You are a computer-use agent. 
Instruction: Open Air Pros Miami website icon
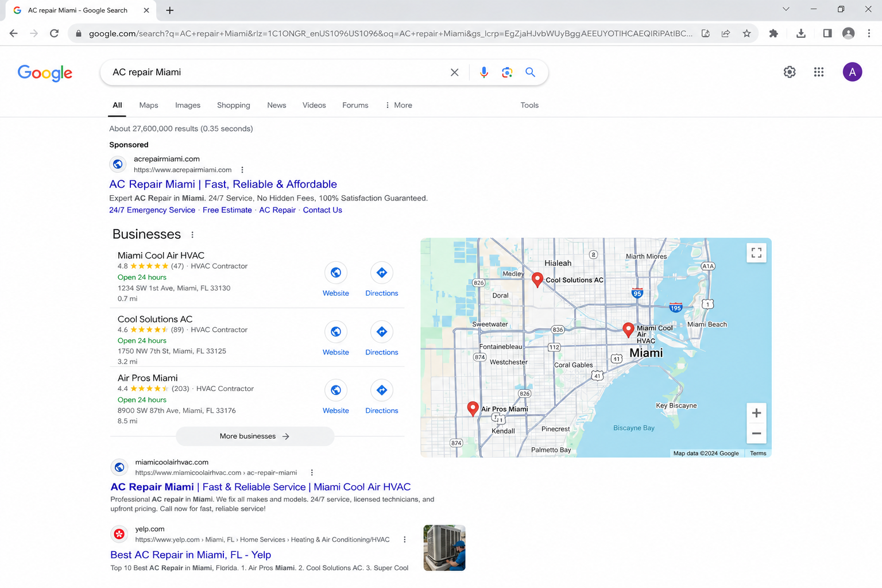coord(336,390)
